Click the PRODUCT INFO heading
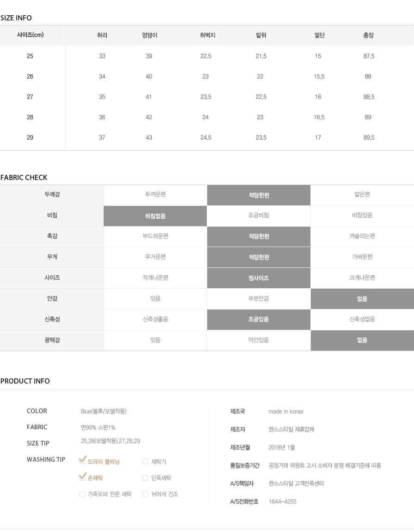This screenshot has width=414, height=532. pos(25,381)
